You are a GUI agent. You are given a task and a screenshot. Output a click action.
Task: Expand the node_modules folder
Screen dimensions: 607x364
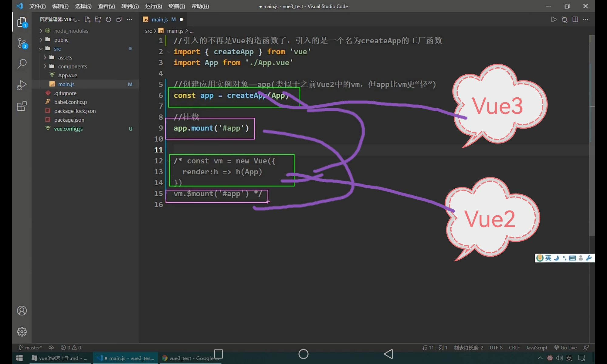coord(71,31)
